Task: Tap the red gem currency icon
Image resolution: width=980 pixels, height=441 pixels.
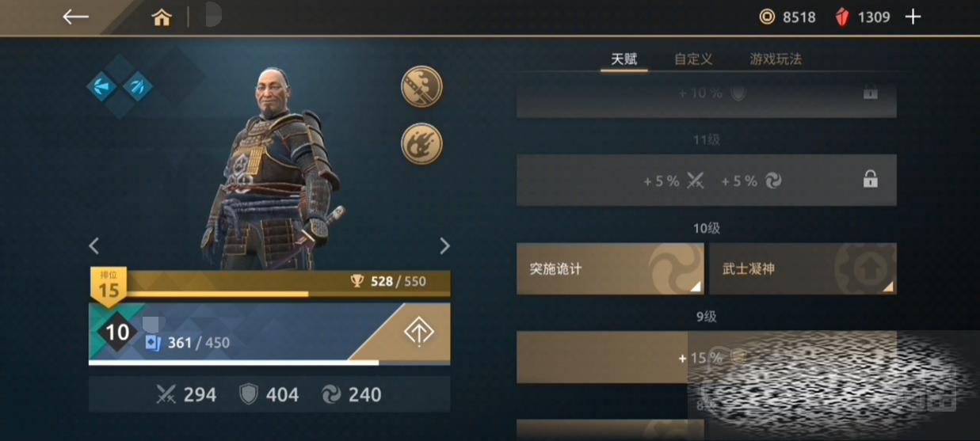Action: (842, 17)
